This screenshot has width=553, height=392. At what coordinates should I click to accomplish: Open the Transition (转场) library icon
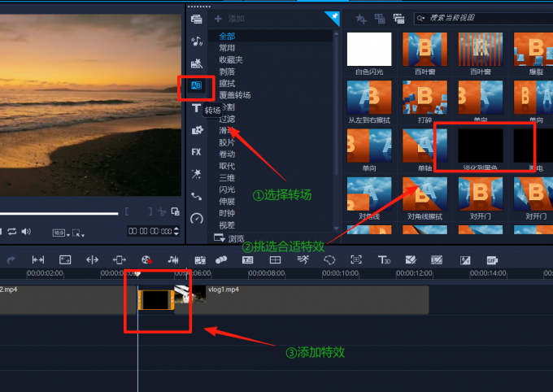[196, 85]
